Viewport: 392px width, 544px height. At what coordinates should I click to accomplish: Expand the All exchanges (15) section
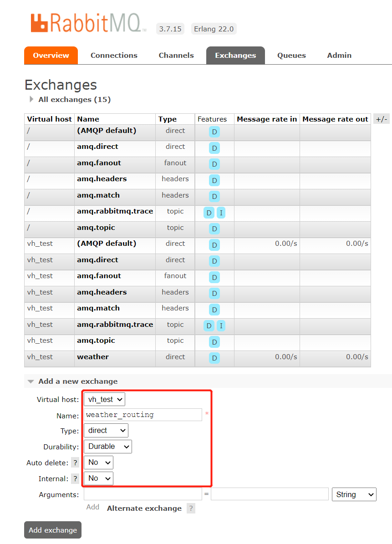70,100
